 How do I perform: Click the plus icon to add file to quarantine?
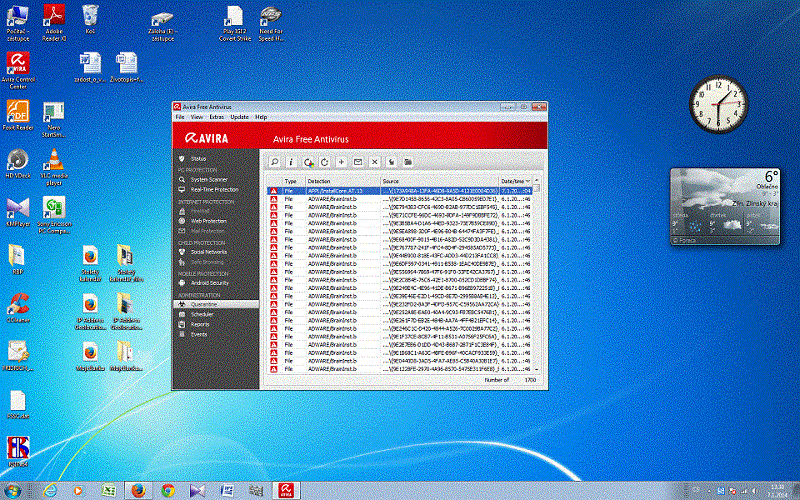[x=341, y=161]
